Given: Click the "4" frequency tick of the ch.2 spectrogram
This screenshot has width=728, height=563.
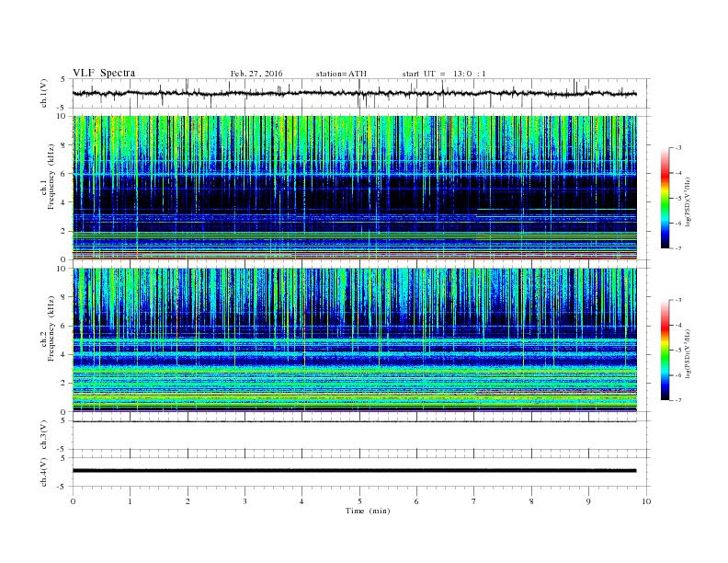Looking at the screenshot, I should coord(64,354).
